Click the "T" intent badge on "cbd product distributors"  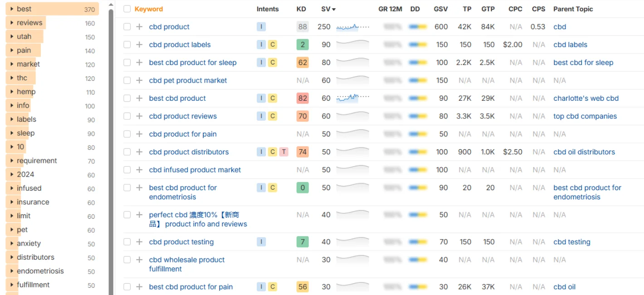coord(283,152)
